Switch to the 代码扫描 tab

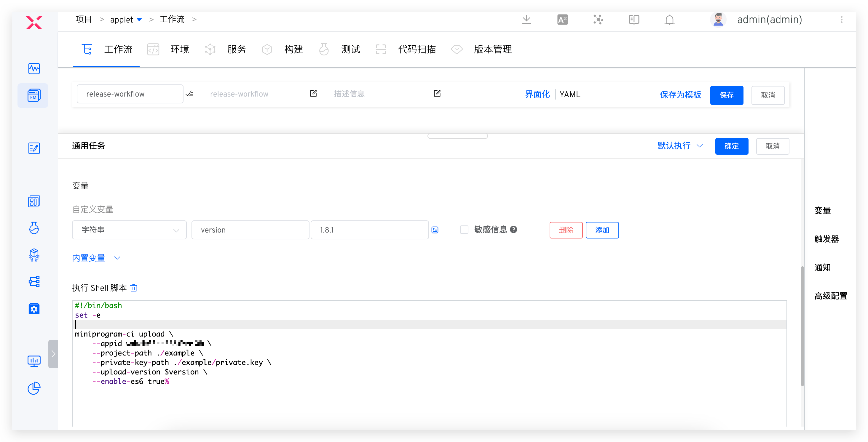(406, 49)
